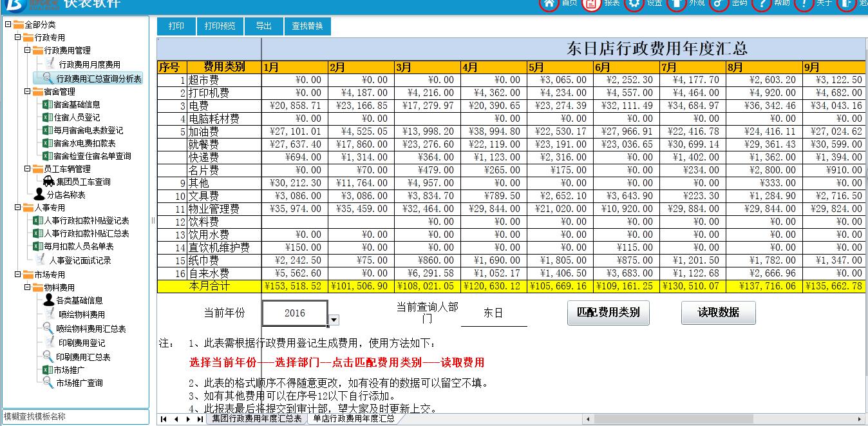Open the 设置 settings gear icon
Viewport: 868px width, 426px height.
point(634,3)
